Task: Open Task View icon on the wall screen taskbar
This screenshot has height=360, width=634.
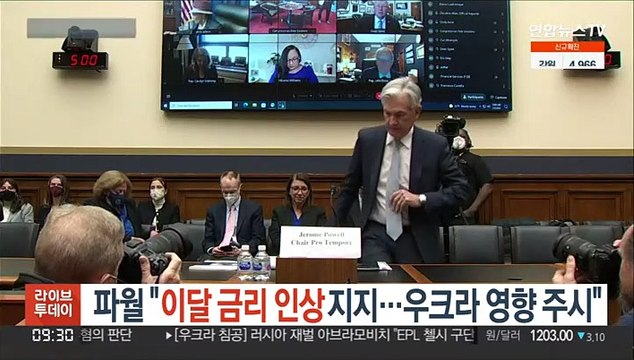Action: [237, 106]
